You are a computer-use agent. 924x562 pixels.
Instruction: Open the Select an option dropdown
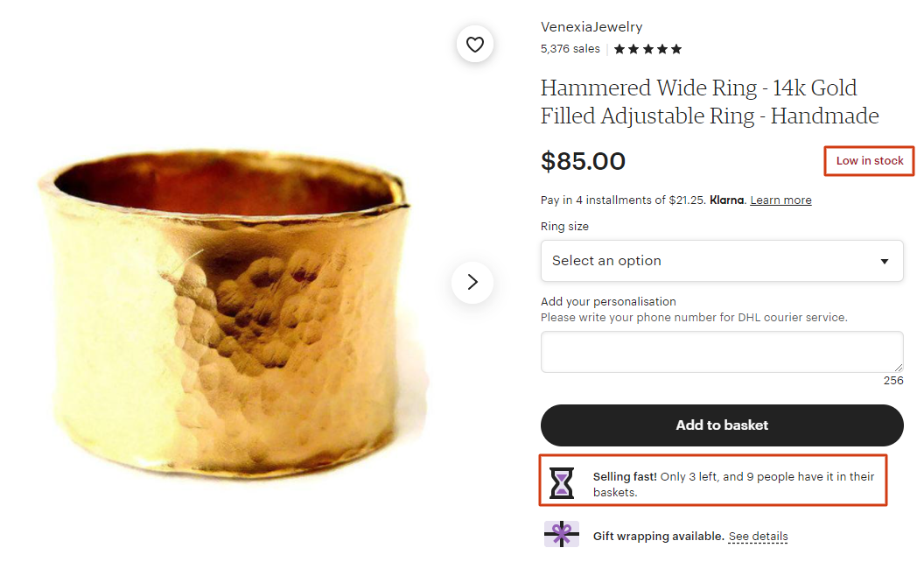pos(721,261)
